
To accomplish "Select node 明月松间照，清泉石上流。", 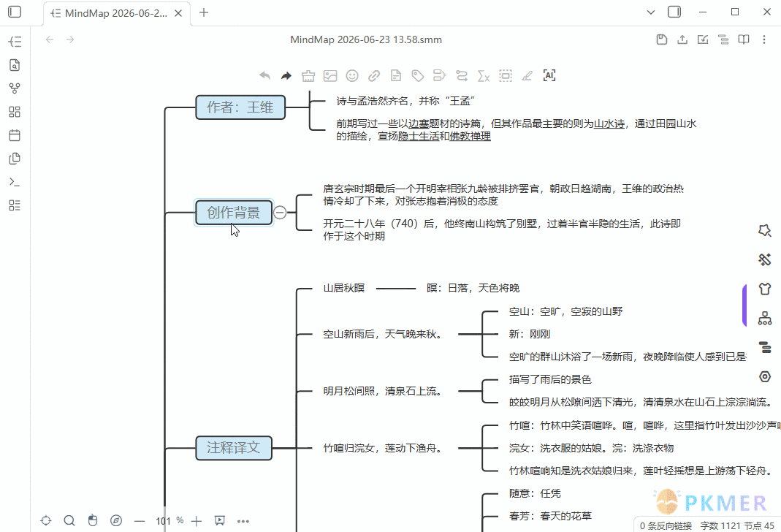I will click(x=383, y=391).
